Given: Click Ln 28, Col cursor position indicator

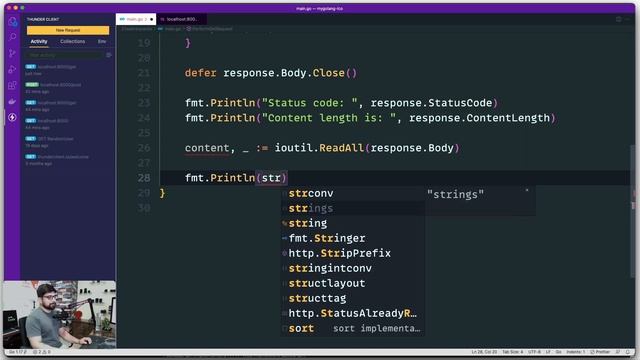Looking at the screenshot, I should click(x=484, y=352).
